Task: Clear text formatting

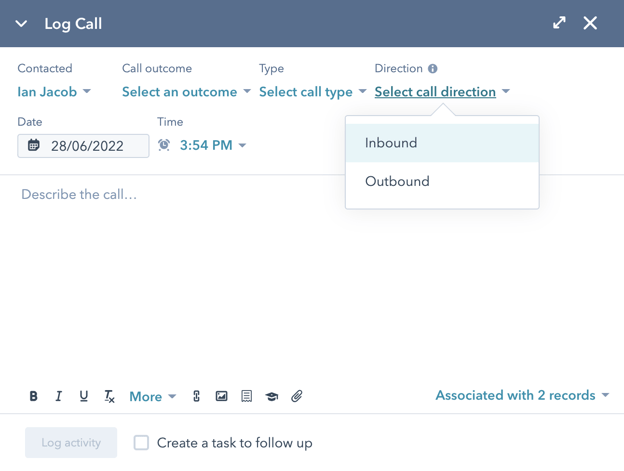Action: point(109,397)
